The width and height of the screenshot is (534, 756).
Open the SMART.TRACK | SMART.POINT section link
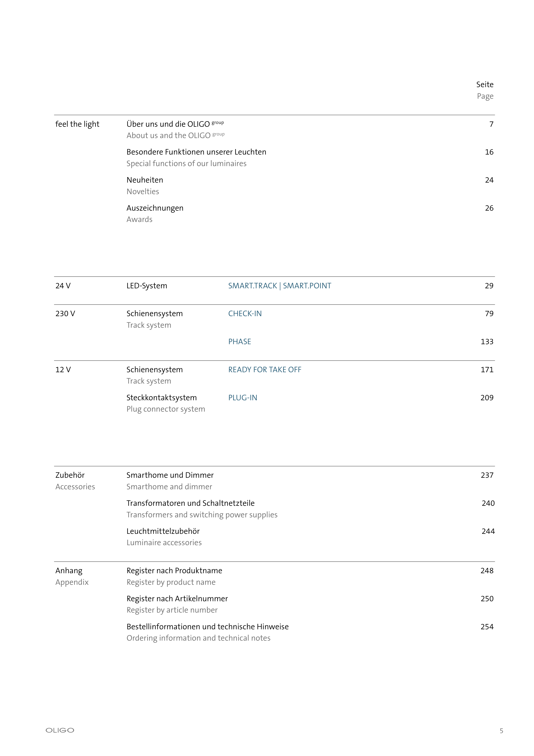(x=279, y=286)
